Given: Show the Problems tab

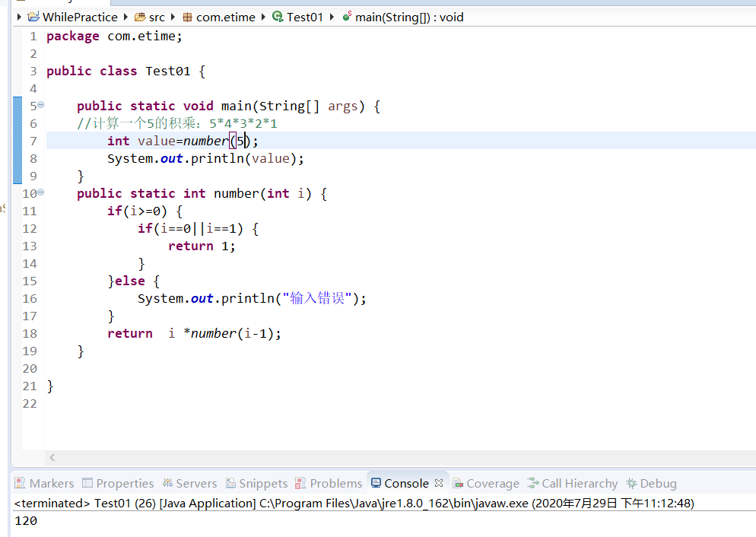Looking at the screenshot, I should click(329, 483).
